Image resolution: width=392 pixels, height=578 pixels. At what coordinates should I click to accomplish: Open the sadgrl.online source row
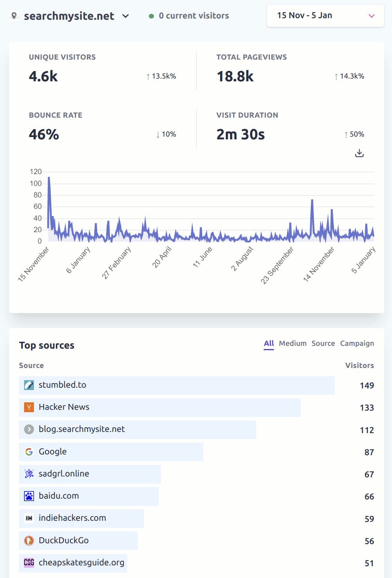[196, 474]
